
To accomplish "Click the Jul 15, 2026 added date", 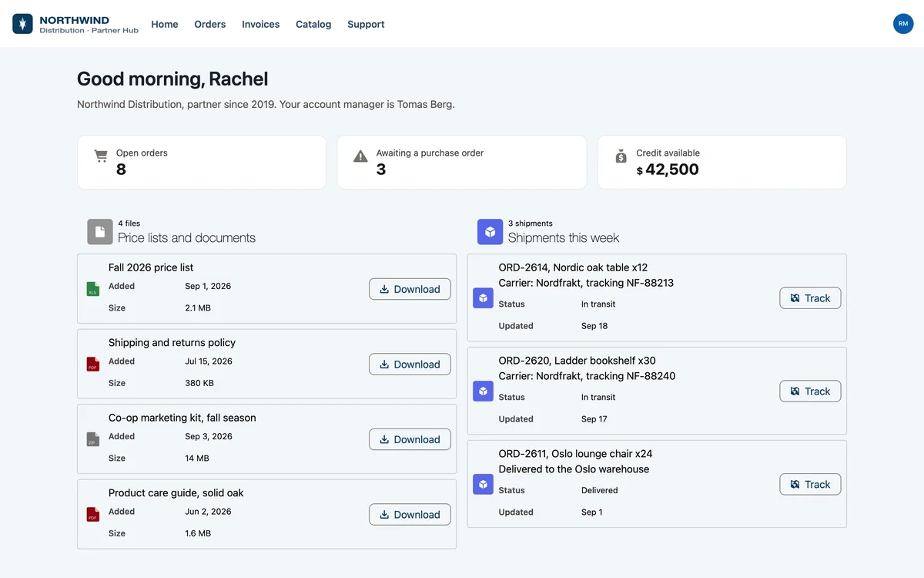I will pos(209,361).
